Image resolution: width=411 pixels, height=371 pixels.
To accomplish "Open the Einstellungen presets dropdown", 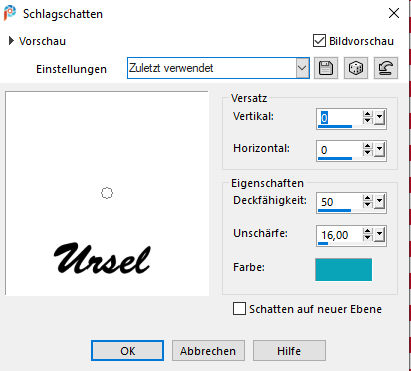I will click(302, 68).
